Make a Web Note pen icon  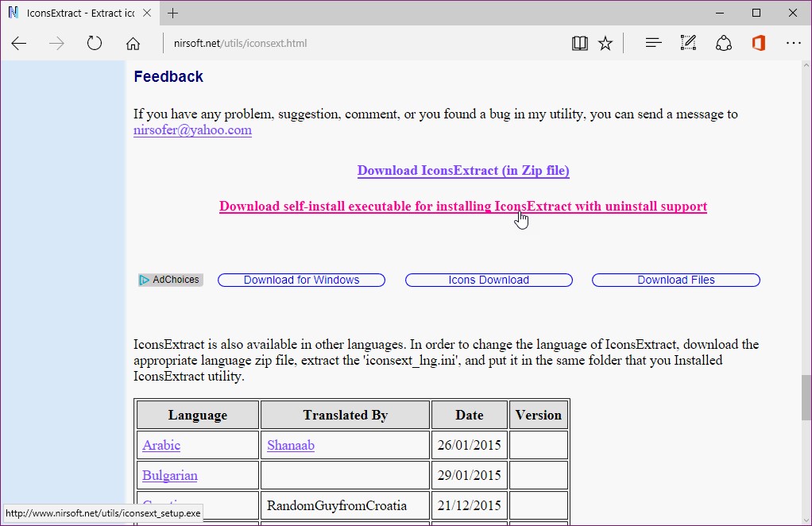[688, 44]
